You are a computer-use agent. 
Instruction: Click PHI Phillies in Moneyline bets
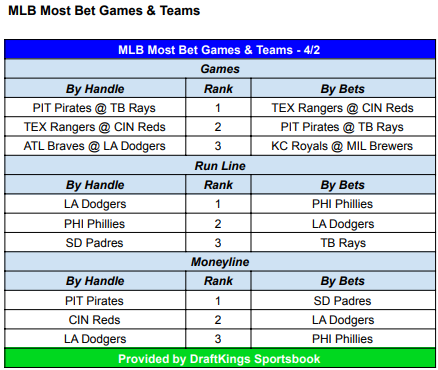click(343, 339)
